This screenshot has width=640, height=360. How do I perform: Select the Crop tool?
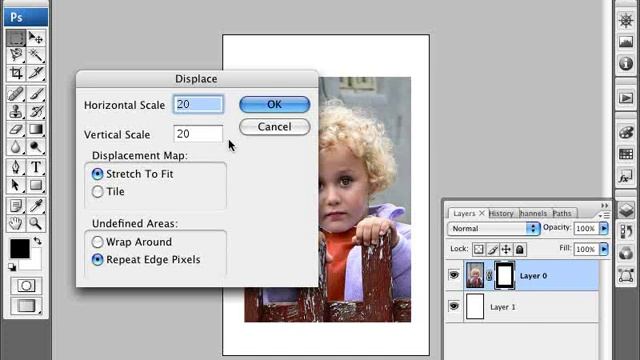point(16,73)
